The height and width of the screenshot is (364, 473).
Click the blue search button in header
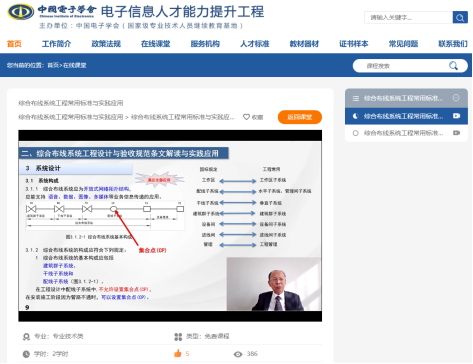460,17
